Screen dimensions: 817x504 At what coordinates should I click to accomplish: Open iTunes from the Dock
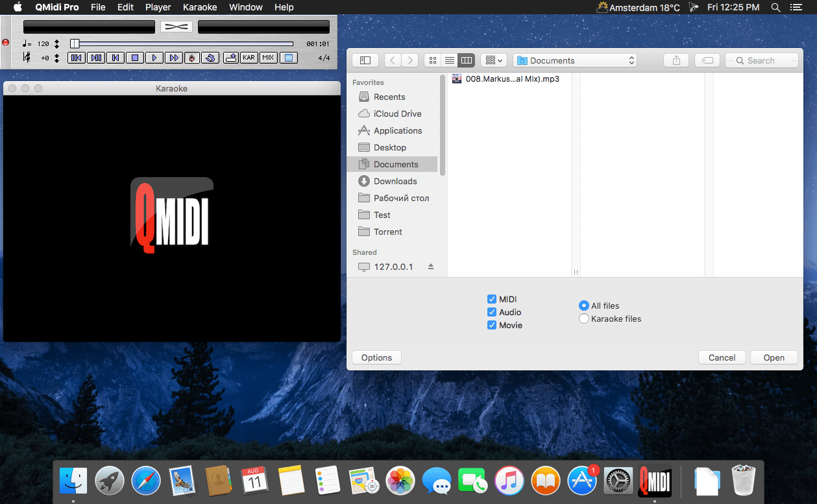tap(509, 482)
